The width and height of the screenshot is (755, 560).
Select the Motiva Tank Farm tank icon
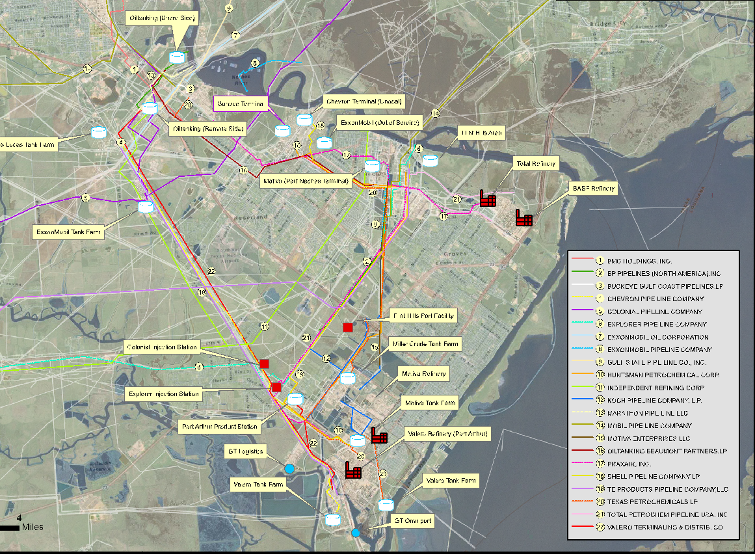(357, 440)
